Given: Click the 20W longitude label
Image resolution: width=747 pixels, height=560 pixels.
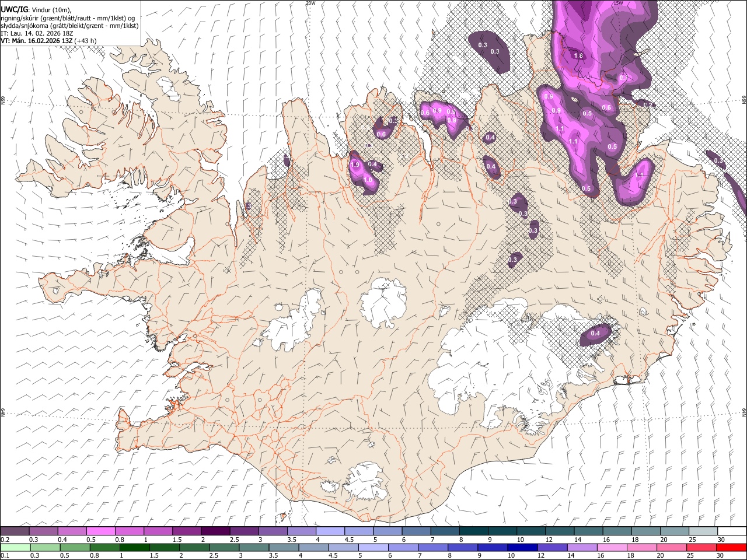Looking at the screenshot, I should [x=310, y=3].
